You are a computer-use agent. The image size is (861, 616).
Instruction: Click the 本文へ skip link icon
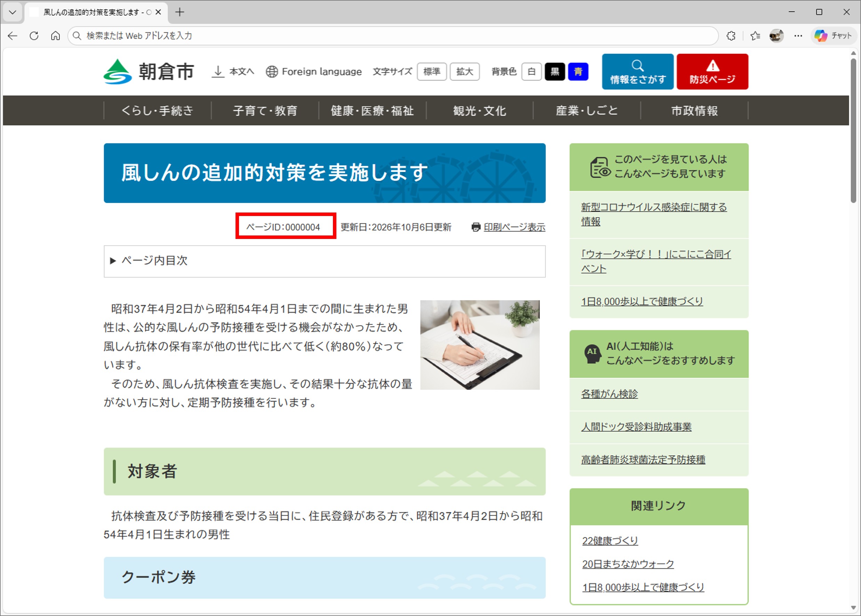(x=218, y=71)
